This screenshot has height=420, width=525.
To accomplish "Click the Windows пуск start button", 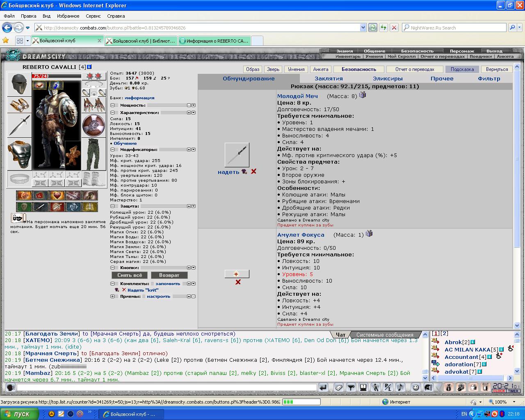I will click(20, 414).
